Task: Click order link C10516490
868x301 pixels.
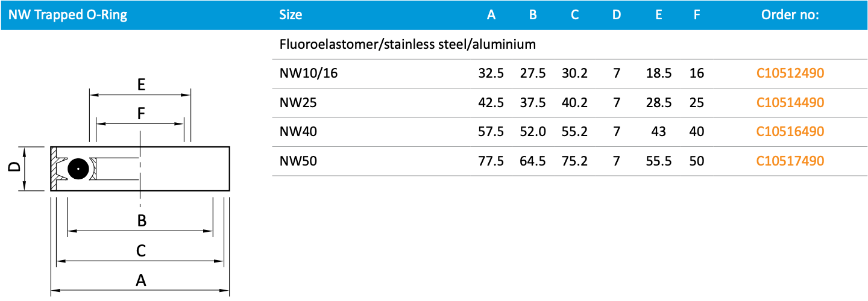Action: pos(790,132)
